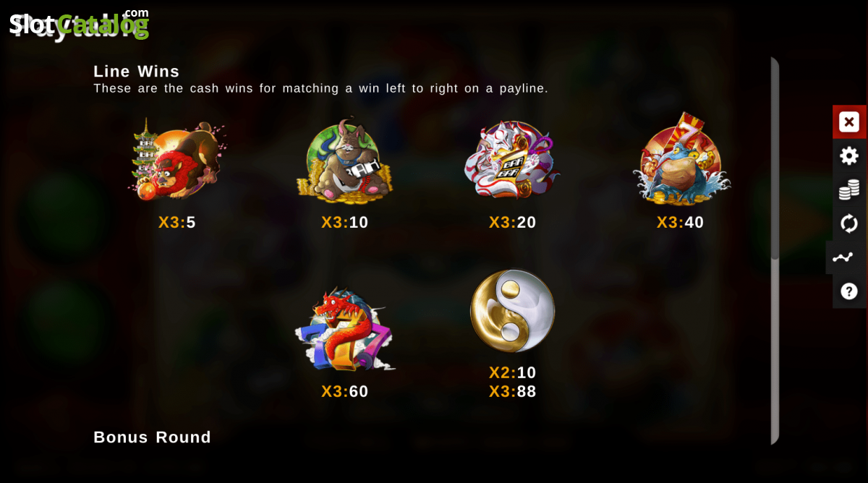This screenshot has width=868, height=483.
Task: Select the white fox symbol
Action: 512,159
